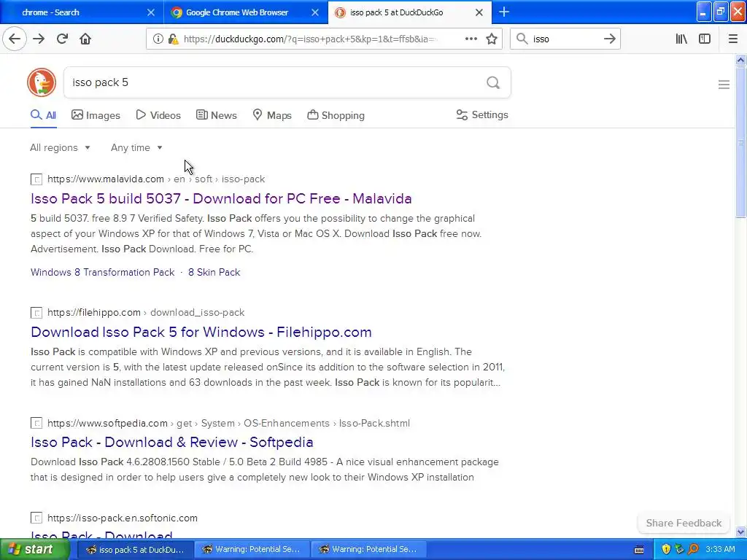Go back to the previous page
The width and height of the screenshot is (747, 560).
(x=15, y=39)
